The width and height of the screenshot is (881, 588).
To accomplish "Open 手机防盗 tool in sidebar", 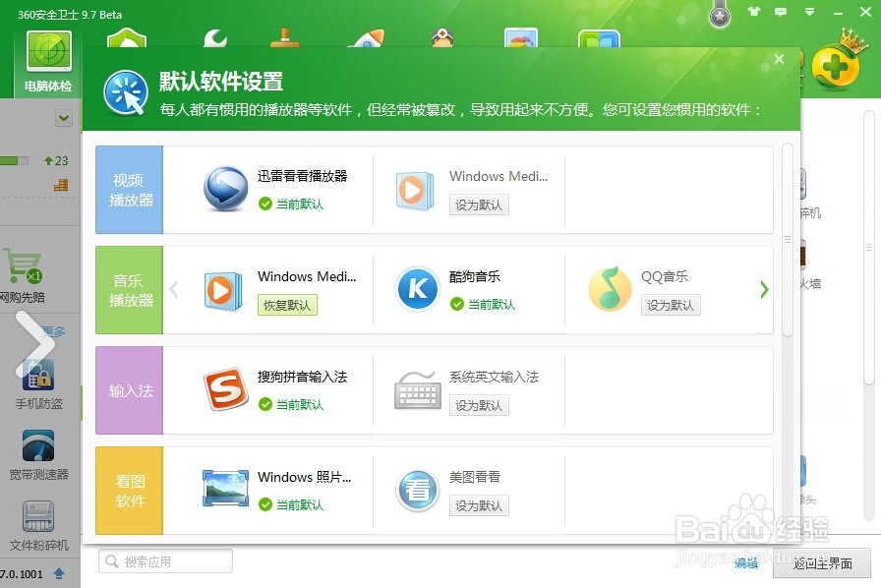I will point(38,384).
